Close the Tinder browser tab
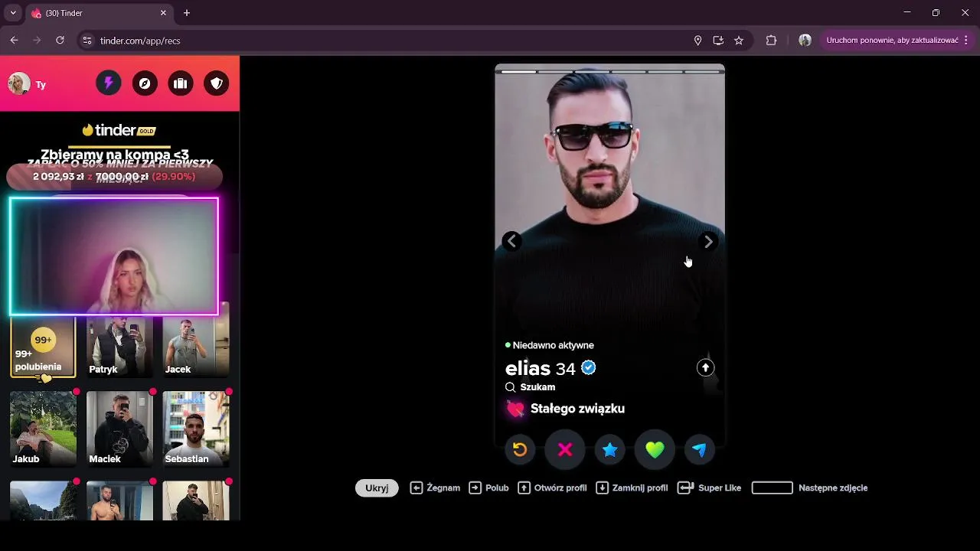Image resolution: width=980 pixels, height=551 pixels. pyautogui.click(x=163, y=13)
